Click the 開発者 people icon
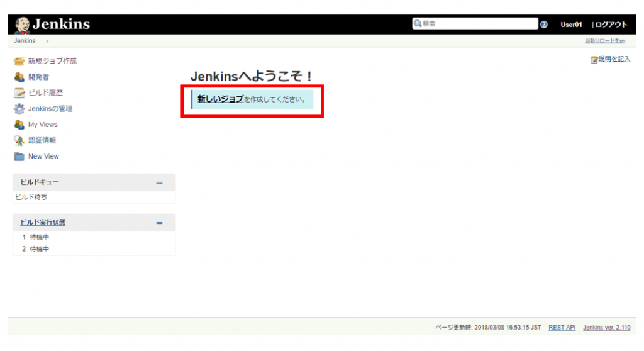 coord(19,77)
